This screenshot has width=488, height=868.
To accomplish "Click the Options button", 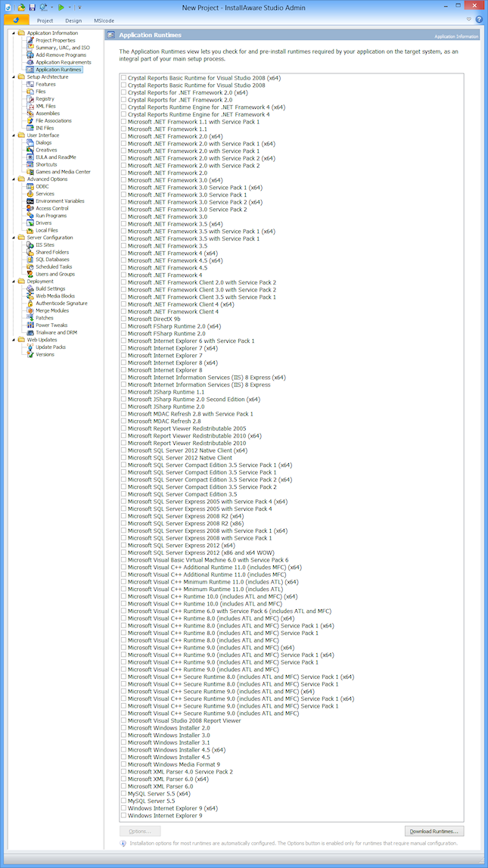I will (140, 832).
